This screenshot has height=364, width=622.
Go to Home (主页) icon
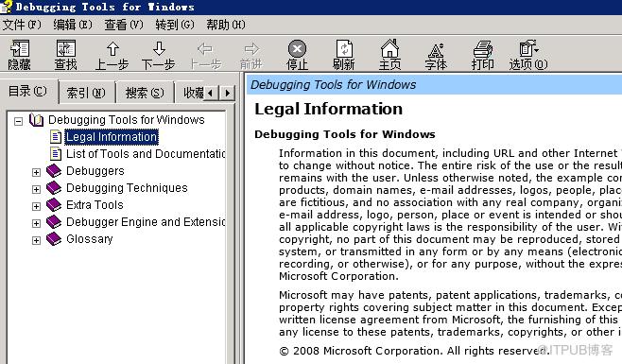click(x=389, y=48)
